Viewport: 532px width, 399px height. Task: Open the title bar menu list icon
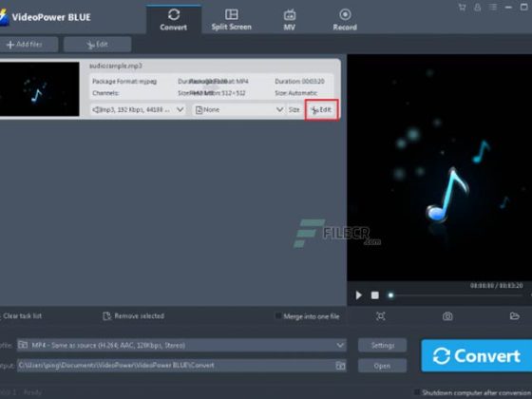click(493, 8)
